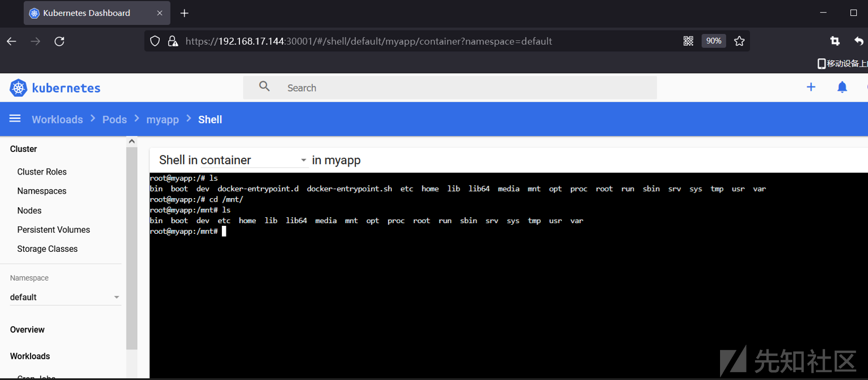Open the hamburger navigation menu

[x=15, y=119]
